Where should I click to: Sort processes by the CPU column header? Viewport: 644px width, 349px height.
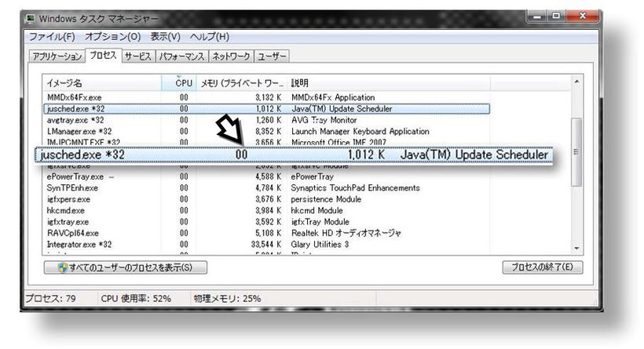pos(179,83)
